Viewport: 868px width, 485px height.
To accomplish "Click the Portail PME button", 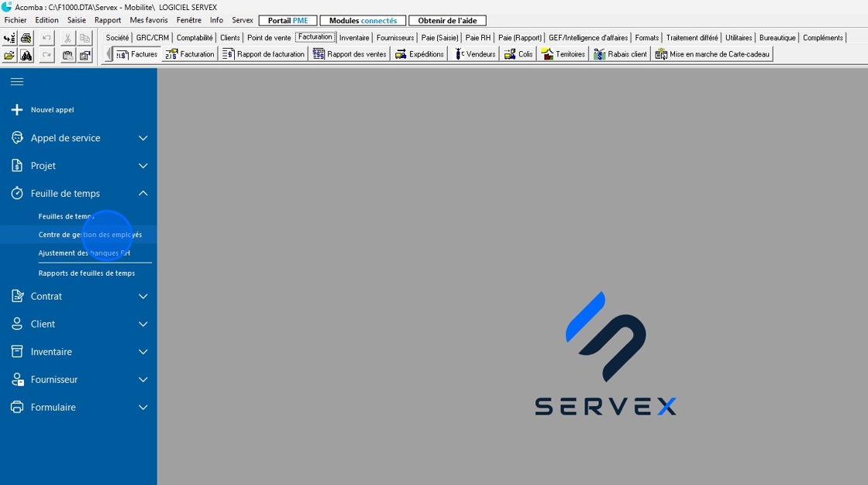I will pyautogui.click(x=288, y=20).
